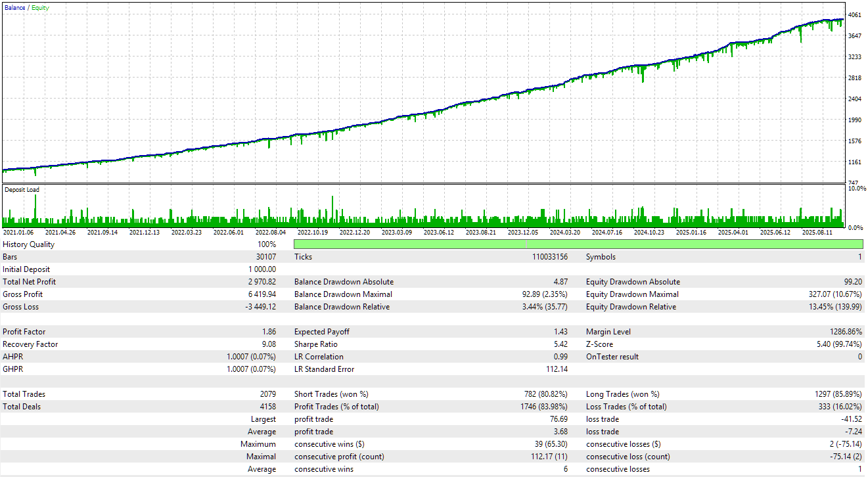Screen dimensions: 868x477
Task: Click the 'Expected Payoff' row label
Action: tap(322, 332)
